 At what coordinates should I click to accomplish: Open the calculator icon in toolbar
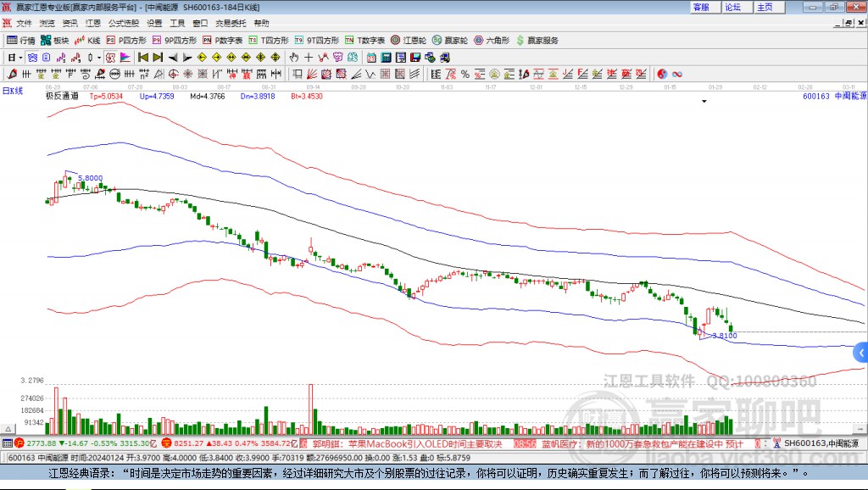[x=386, y=58]
